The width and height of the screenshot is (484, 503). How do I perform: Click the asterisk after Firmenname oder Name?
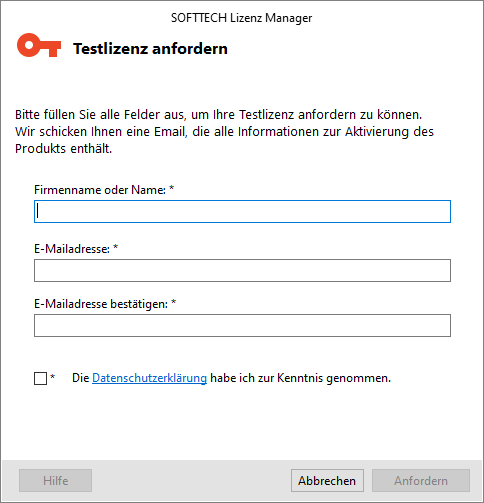pyautogui.click(x=171, y=188)
